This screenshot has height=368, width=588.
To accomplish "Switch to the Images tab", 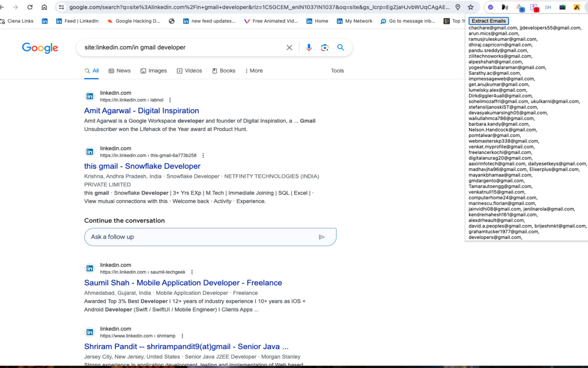I will [x=153, y=71].
